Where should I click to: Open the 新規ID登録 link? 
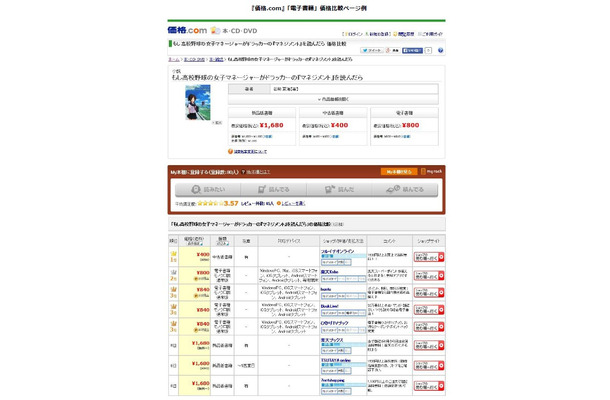(378, 34)
